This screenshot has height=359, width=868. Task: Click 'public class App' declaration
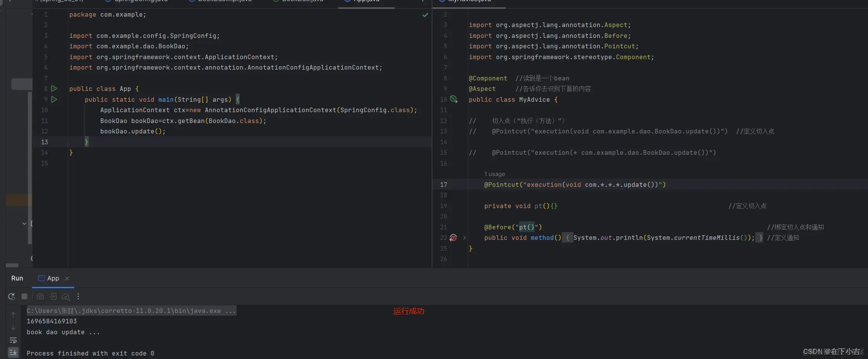[104, 89]
